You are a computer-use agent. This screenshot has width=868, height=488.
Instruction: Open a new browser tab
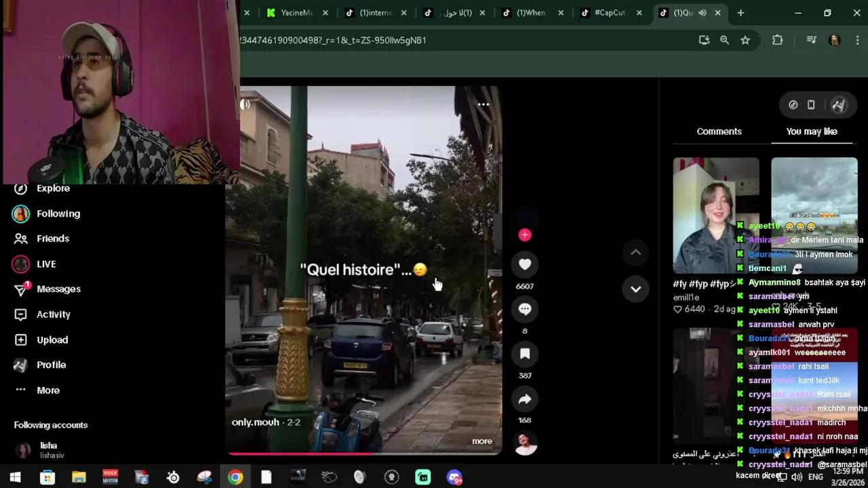click(741, 13)
